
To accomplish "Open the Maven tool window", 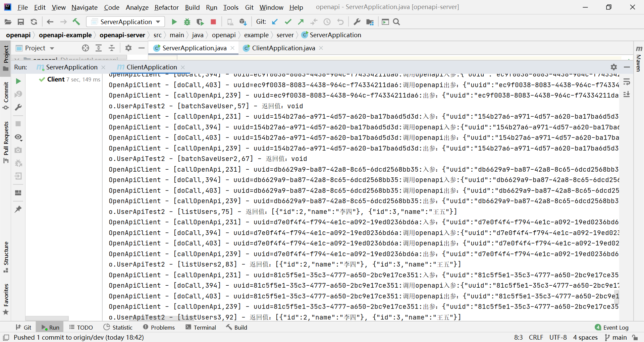I will [x=639, y=59].
